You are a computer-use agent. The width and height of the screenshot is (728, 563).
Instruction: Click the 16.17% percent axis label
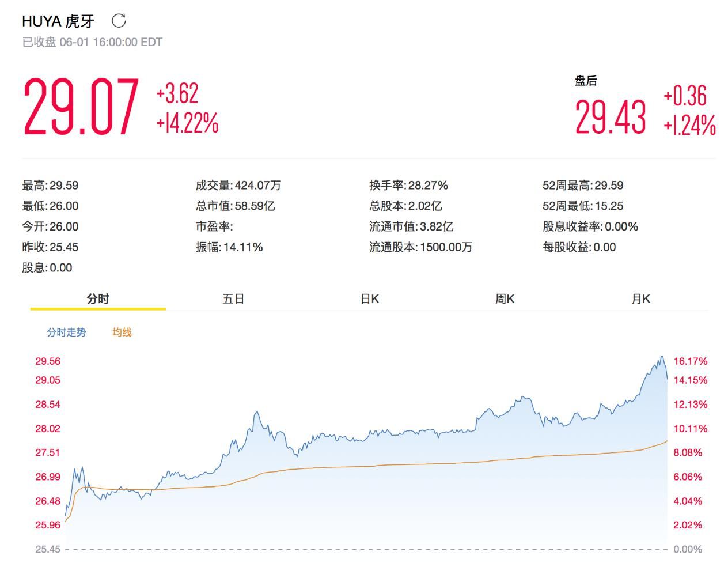point(691,361)
